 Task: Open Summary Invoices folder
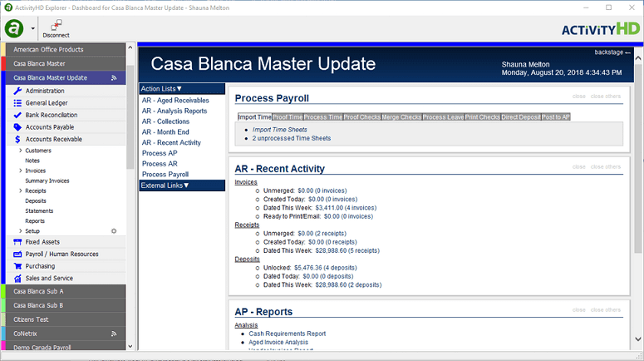coord(47,180)
